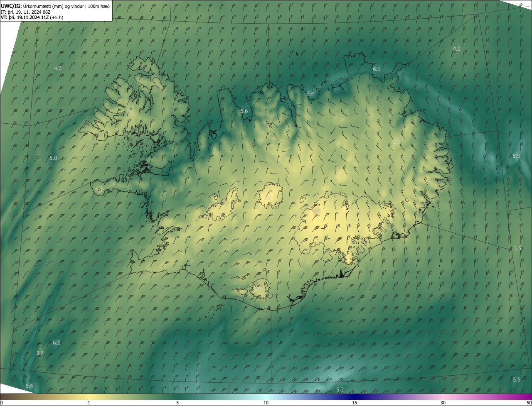Click the 1 tick label on the colour scale
This screenshot has width=532, height=406.
tap(89, 403)
